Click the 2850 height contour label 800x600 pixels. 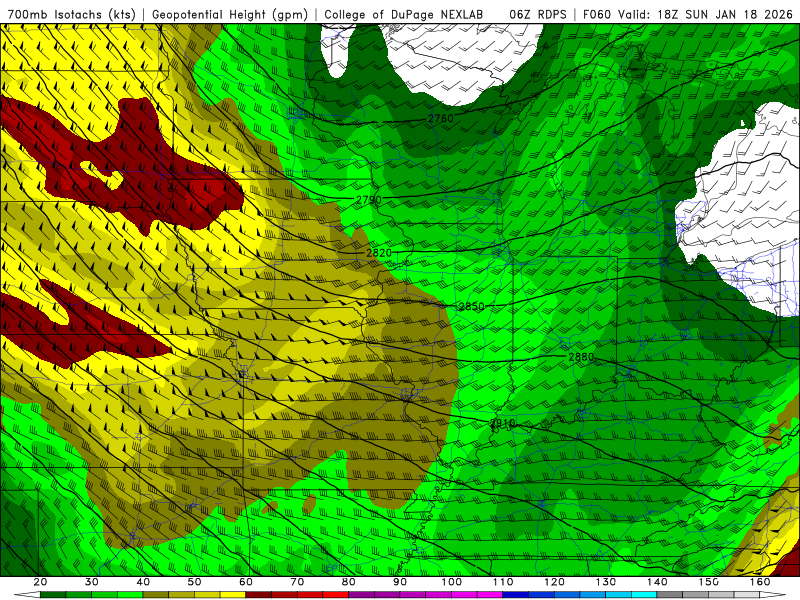pyautogui.click(x=471, y=306)
